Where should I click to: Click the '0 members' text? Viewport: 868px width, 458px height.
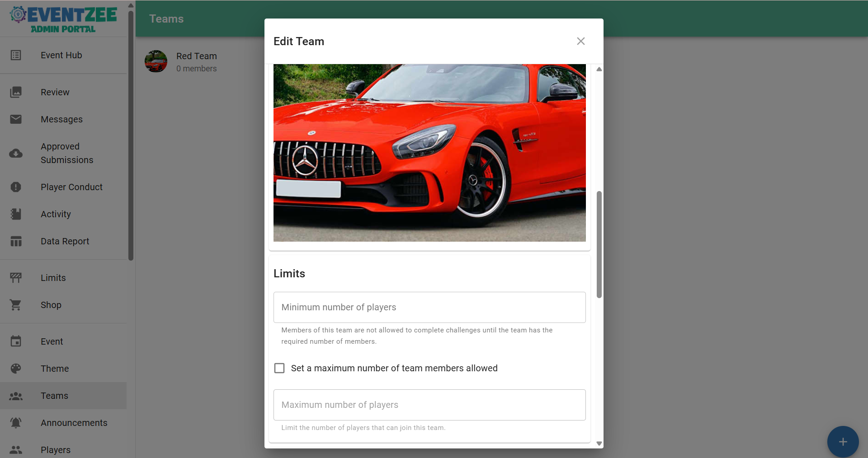tap(197, 69)
